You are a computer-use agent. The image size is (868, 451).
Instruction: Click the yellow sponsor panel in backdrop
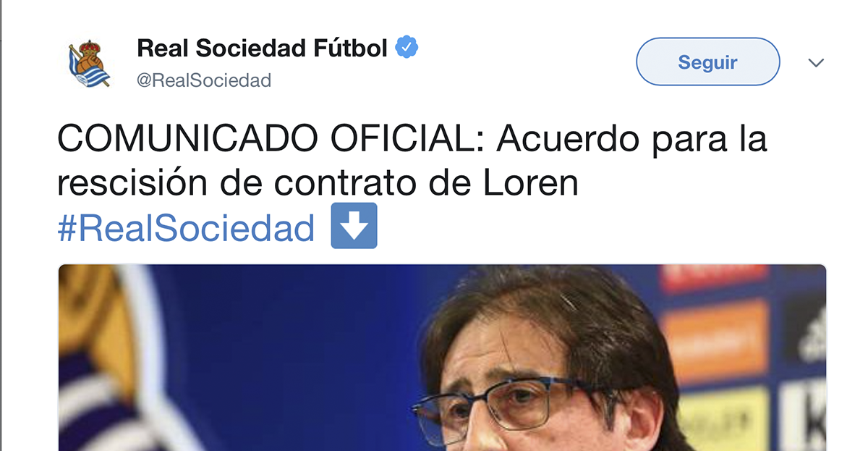point(723,418)
